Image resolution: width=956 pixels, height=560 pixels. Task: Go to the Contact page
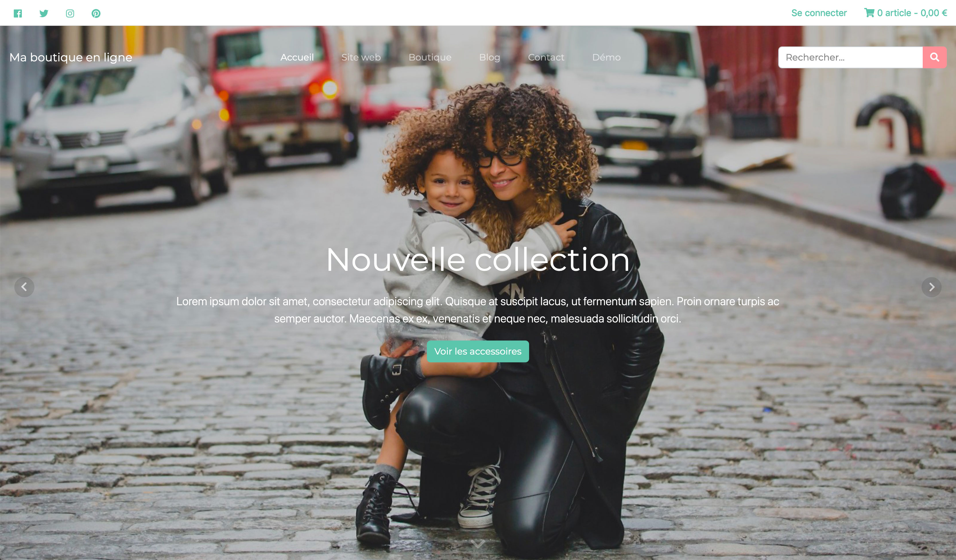coord(546,57)
